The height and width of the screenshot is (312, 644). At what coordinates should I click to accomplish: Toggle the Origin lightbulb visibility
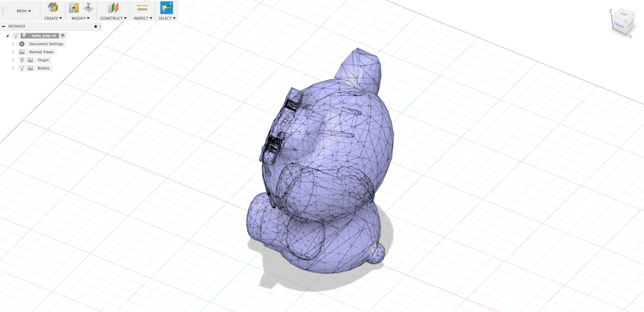(22, 60)
